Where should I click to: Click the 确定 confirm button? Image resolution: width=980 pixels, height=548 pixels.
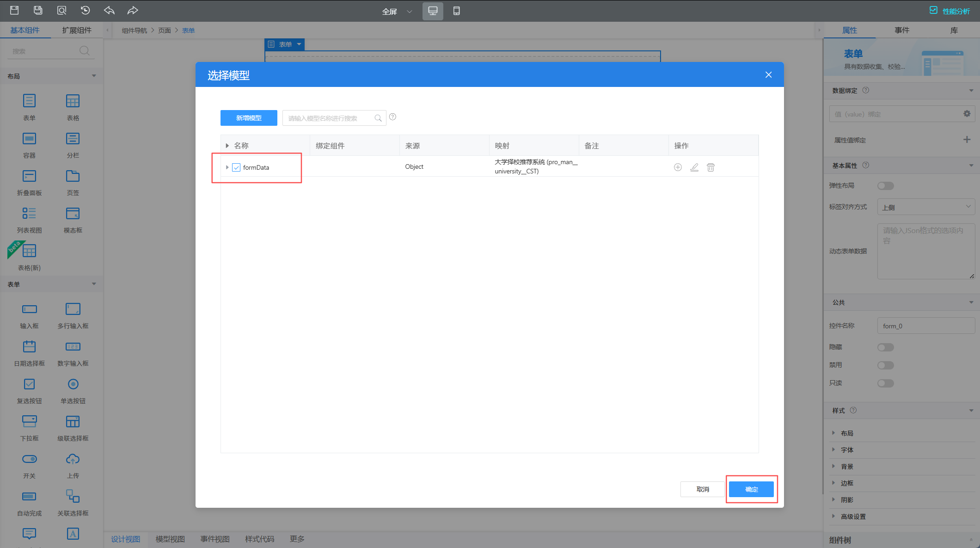click(x=751, y=489)
